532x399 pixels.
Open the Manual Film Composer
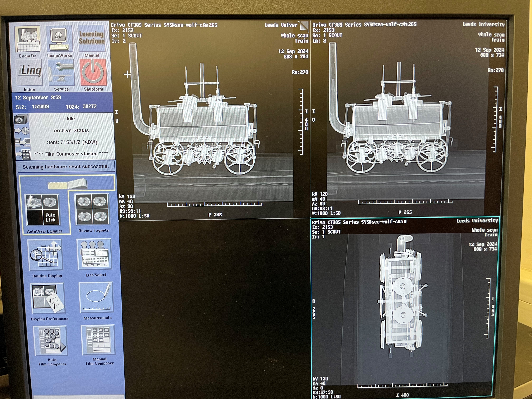point(98,340)
